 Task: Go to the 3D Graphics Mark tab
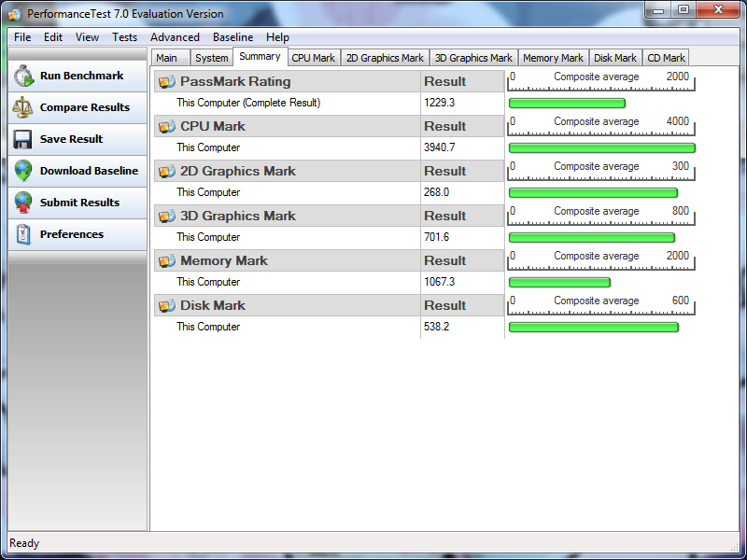coord(473,58)
